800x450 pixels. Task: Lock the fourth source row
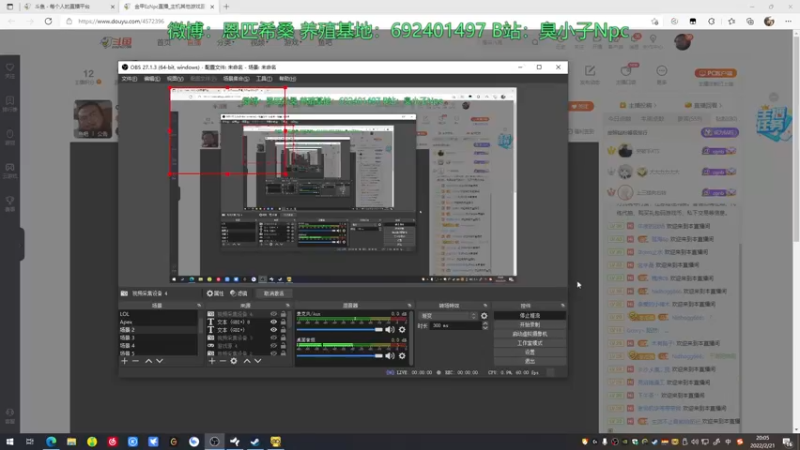283,338
